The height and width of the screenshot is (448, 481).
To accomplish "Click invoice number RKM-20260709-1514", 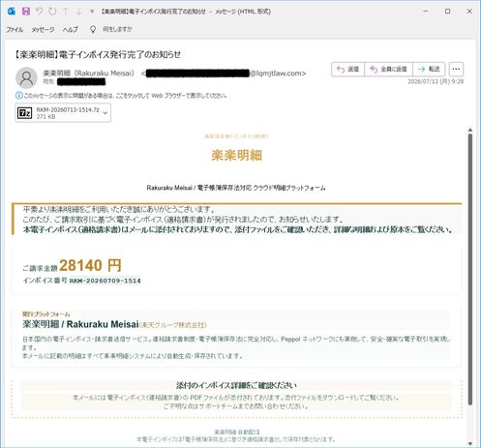I will [x=105, y=281].
